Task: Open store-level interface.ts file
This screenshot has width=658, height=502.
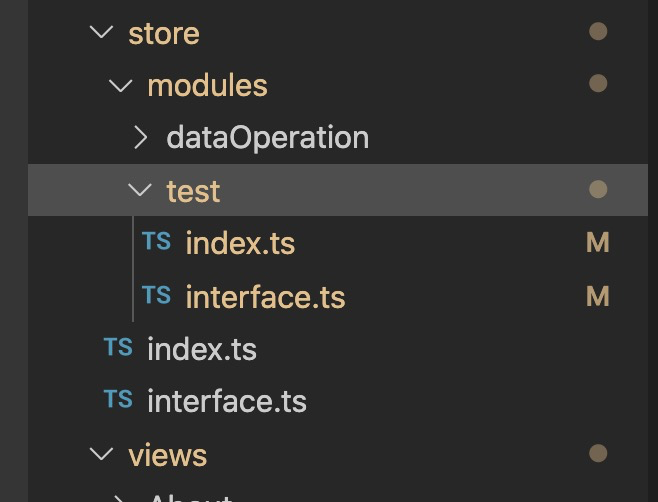Action: [226, 402]
